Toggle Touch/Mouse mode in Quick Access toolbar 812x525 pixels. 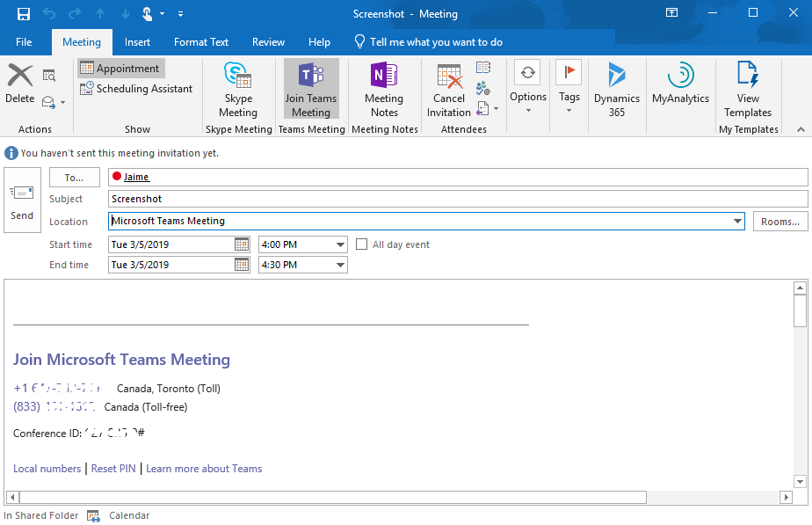click(x=148, y=13)
